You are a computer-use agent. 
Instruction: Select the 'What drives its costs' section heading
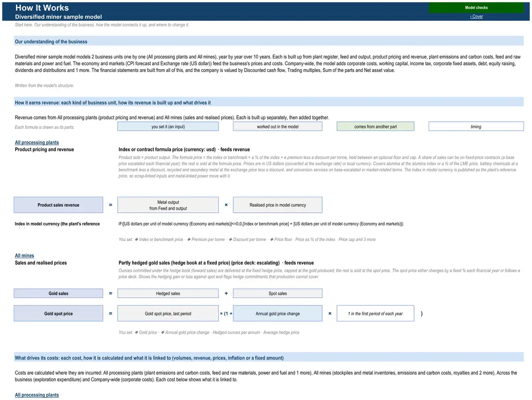click(x=149, y=358)
